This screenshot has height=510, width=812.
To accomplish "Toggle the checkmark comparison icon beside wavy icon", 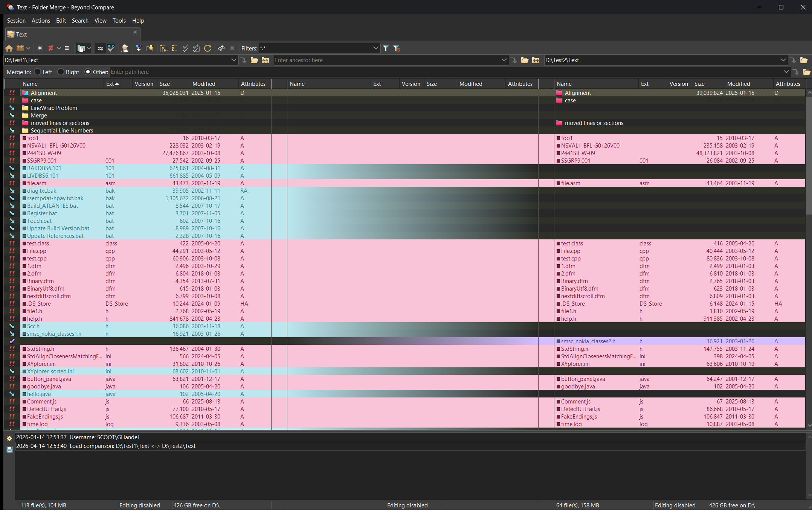I will (111, 48).
